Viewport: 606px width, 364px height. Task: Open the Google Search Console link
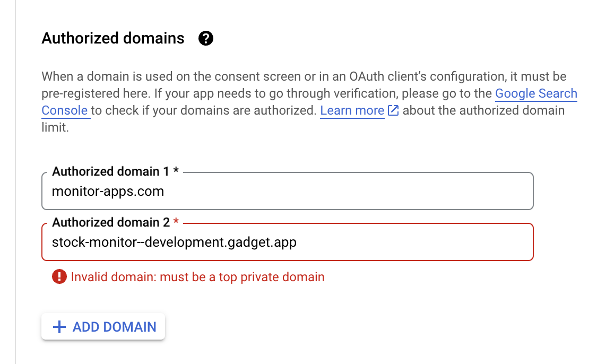click(x=536, y=94)
